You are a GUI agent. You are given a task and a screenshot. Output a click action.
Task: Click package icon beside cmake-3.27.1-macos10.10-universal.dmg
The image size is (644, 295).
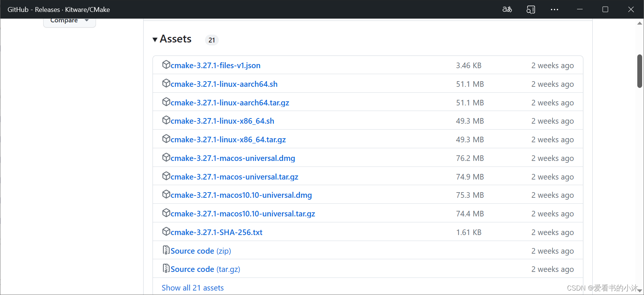(166, 194)
